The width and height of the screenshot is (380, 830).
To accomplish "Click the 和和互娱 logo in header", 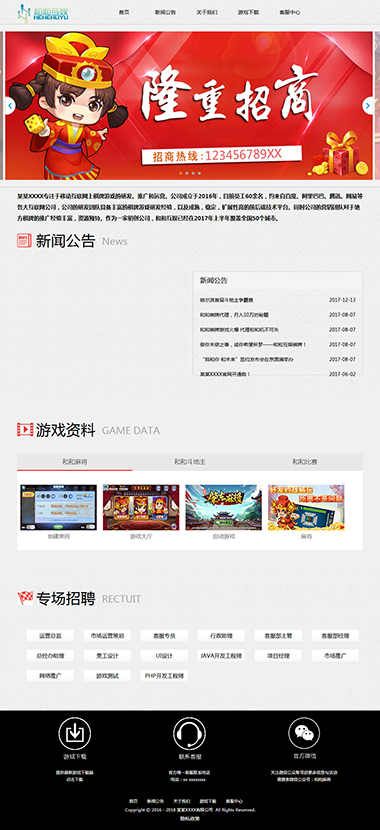I will [x=44, y=12].
